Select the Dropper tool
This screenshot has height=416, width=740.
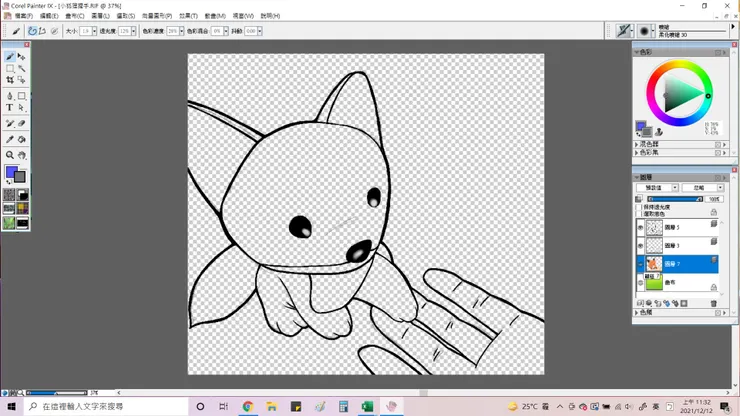[10, 139]
